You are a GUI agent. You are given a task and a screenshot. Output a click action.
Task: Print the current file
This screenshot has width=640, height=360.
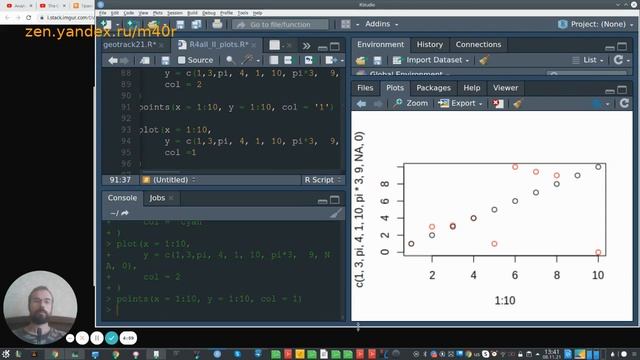click(217, 24)
